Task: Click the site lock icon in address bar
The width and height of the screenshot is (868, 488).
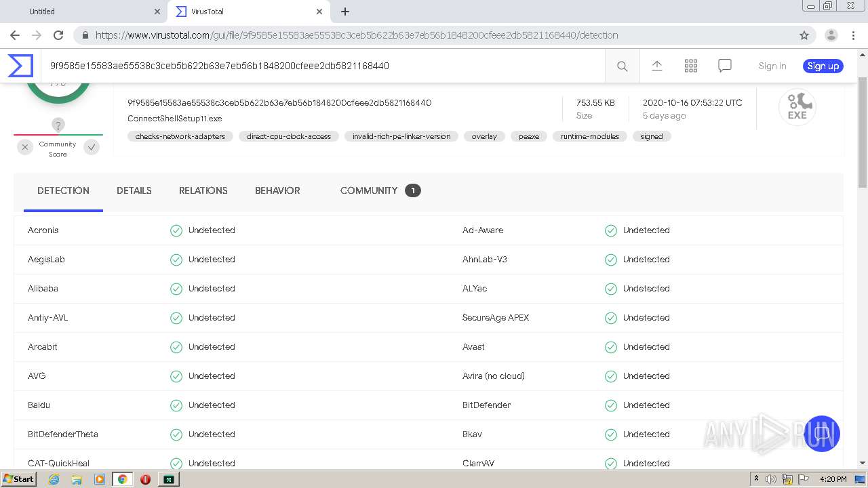Action: [x=85, y=35]
